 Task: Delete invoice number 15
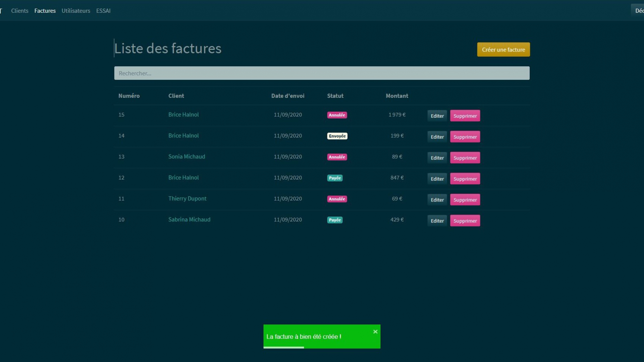465,116
